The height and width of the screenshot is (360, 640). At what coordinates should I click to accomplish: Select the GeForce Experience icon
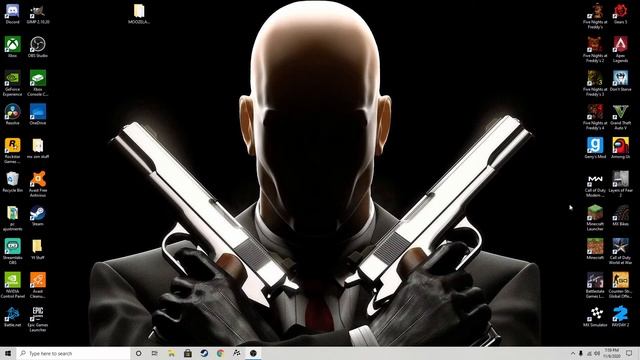click(12, 83)
